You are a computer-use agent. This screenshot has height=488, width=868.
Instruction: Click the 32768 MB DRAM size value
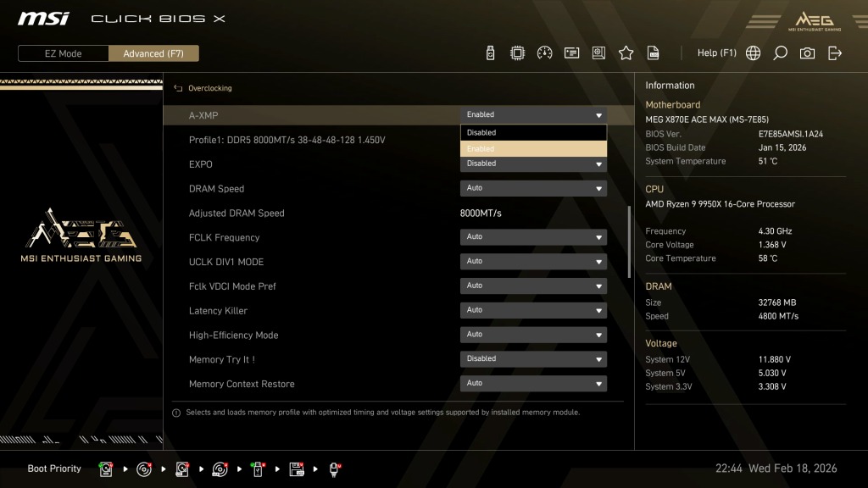(777, 302)
